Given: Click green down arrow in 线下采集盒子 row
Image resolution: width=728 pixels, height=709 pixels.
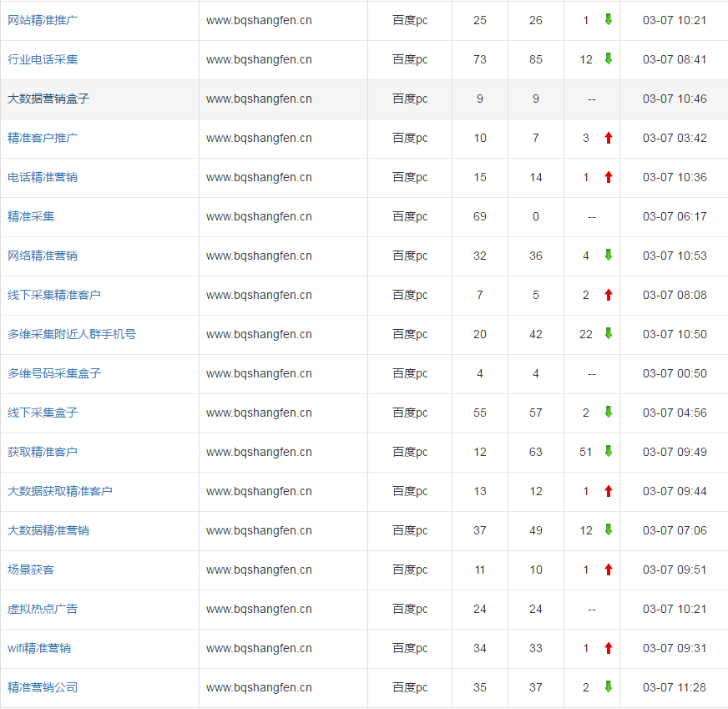Looking at the screenshot, I should tap(609, 412).
